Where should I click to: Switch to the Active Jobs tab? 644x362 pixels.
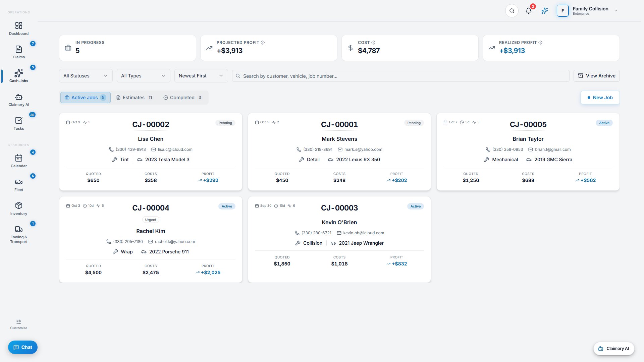[x=85, y=98]
